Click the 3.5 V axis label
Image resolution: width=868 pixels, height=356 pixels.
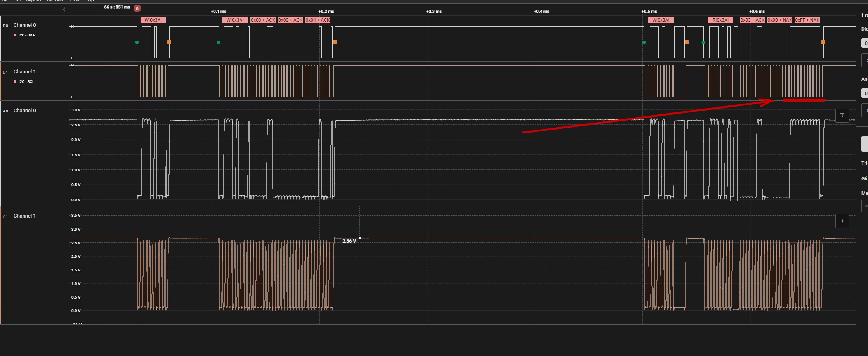coord(76,216)
